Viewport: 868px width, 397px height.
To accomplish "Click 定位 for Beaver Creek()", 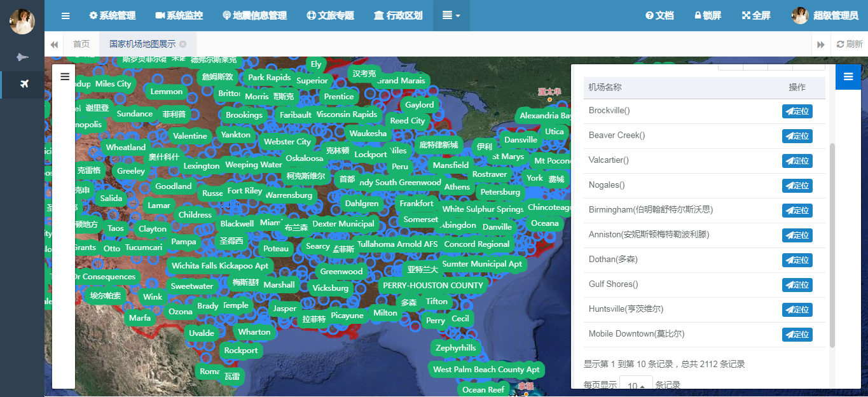I will point(797,136).
